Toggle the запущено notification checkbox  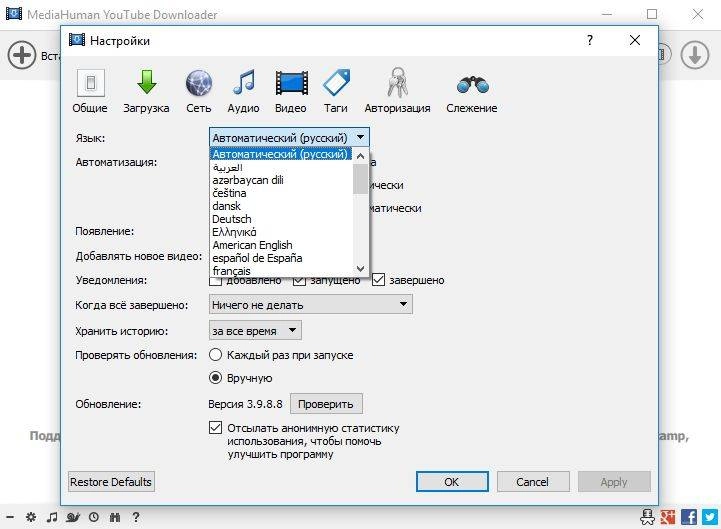[299, 280]
